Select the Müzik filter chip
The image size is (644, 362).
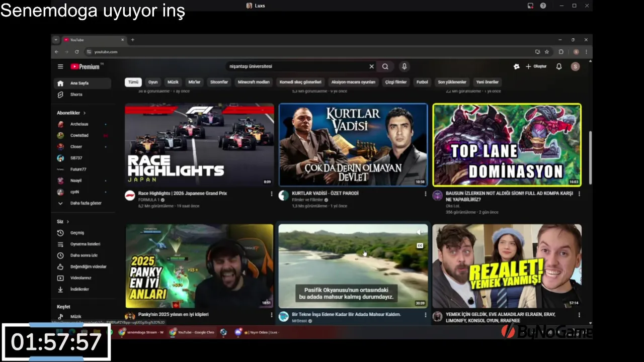tap(173, 82)
